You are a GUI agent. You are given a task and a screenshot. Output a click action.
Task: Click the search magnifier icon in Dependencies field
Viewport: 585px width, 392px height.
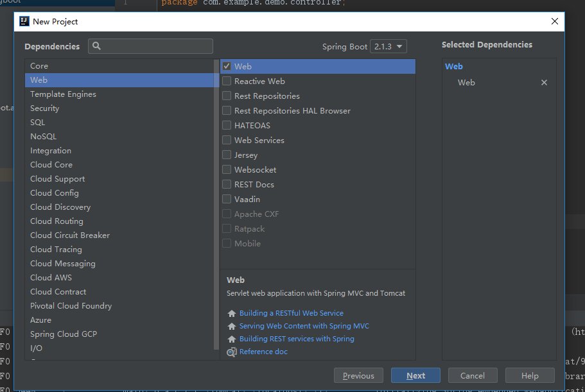pos(96,46)
